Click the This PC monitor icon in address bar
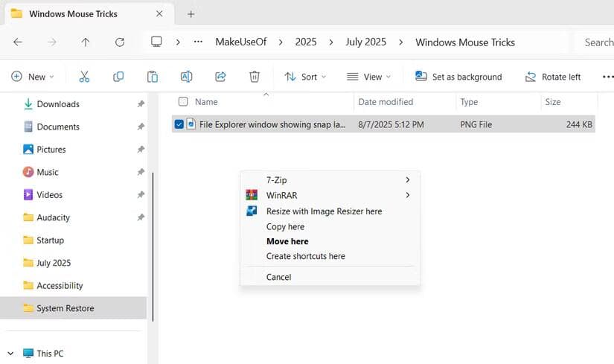The height and width of the screenshot is (364, 614). [156, 42]
